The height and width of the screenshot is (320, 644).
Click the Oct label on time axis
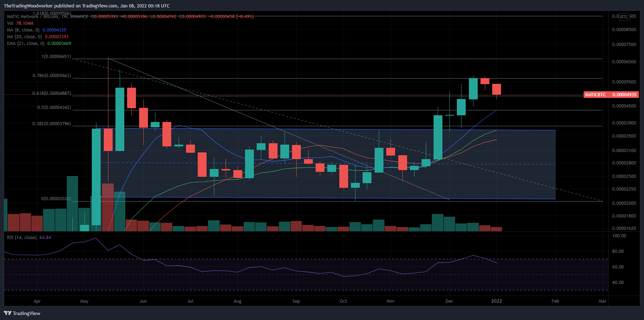coord(343,301)
